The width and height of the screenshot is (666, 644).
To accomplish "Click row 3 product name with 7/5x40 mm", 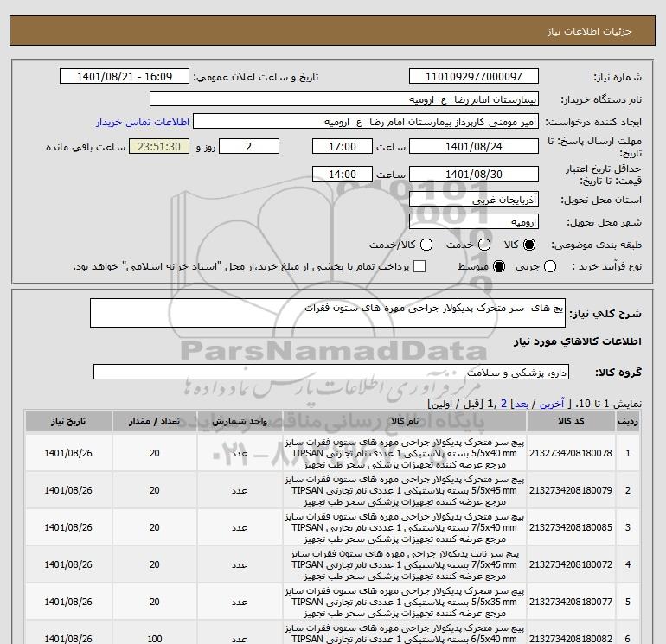I will tap(405, 527).
